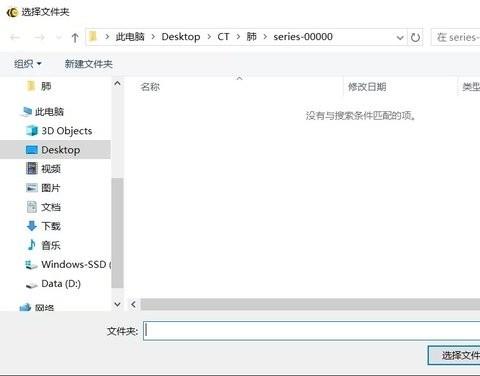
Task: Expand chevron after 此电脑 in breadcrumb
Action: pos(153,37)
